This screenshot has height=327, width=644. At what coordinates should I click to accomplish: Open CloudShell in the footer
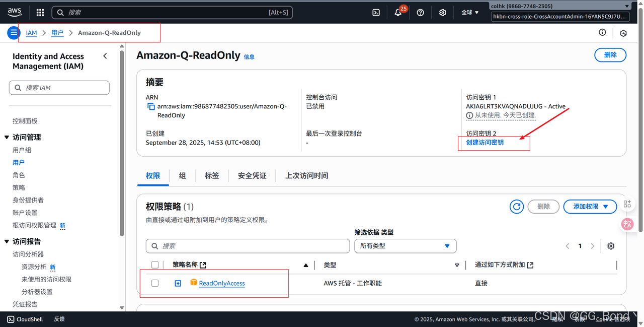click(25, 319)
